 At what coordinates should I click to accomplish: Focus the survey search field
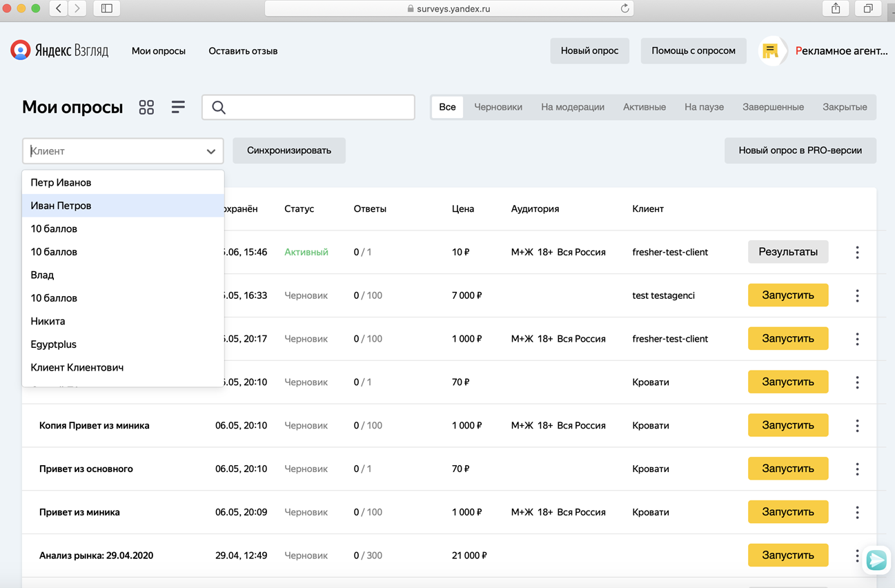pos(308,107)
